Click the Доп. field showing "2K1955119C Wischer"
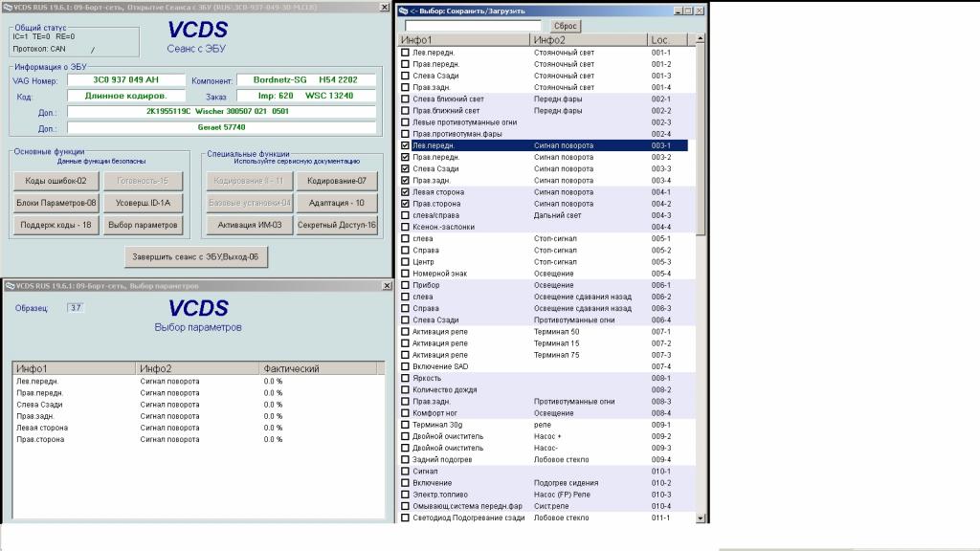Image resolution: width=980 pixels, height=551 pixels. coord(221,111)
